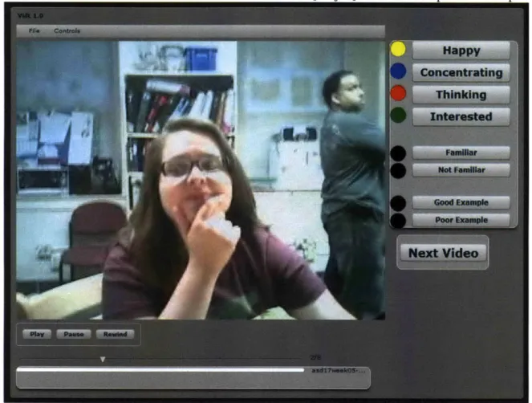The image size is (532, 403).
Task: Toggle the black indicator next to Good Example
Action: [398, 203]
